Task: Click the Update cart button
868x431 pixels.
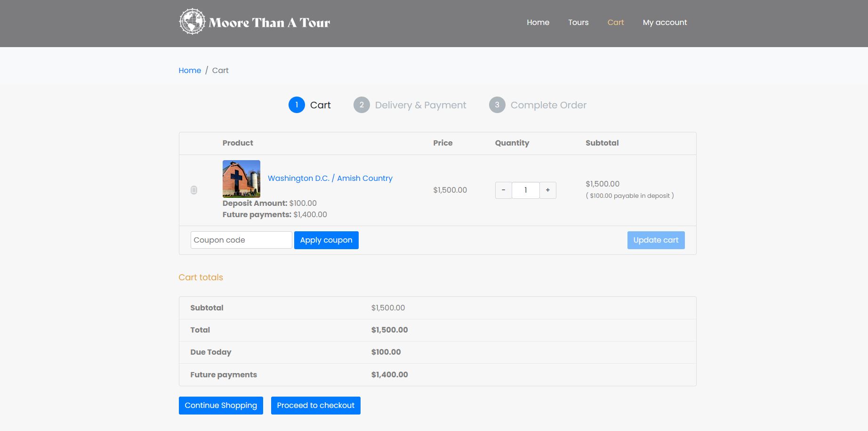Action: pos(656,240)
